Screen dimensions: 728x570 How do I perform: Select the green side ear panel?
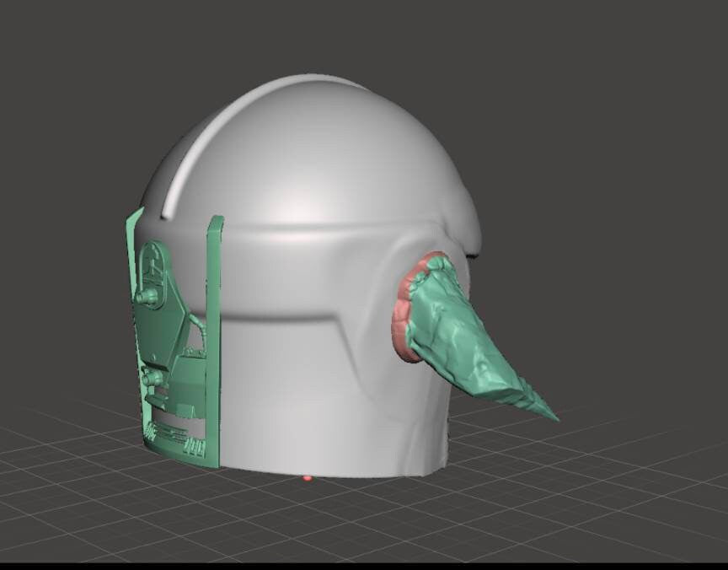174,339
